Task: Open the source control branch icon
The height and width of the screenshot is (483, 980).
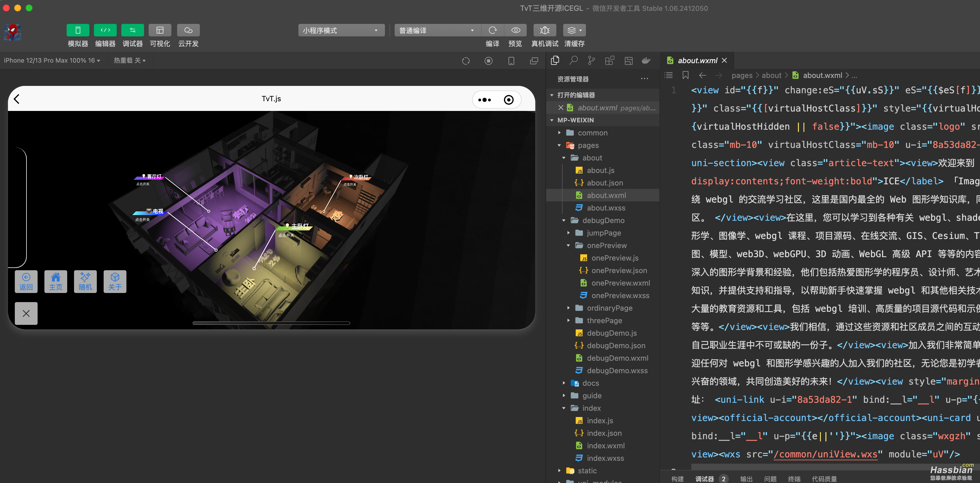Action: tap(591, 60)
